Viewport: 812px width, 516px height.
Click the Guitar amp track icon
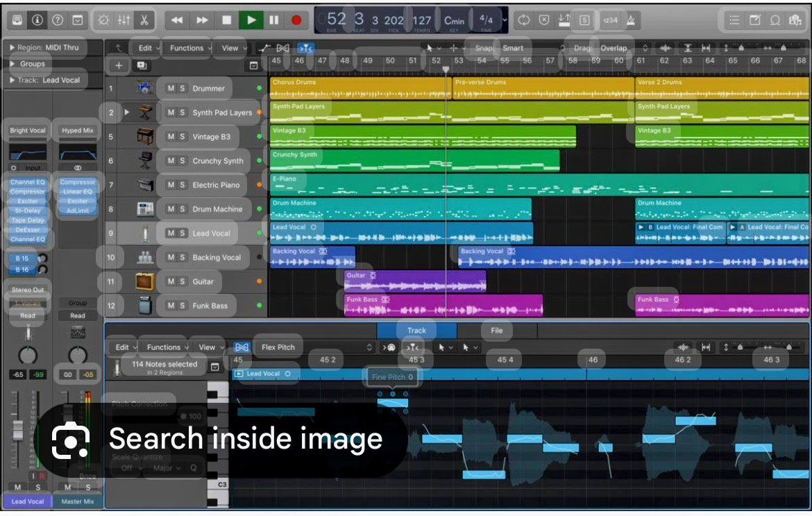[145, 282]
